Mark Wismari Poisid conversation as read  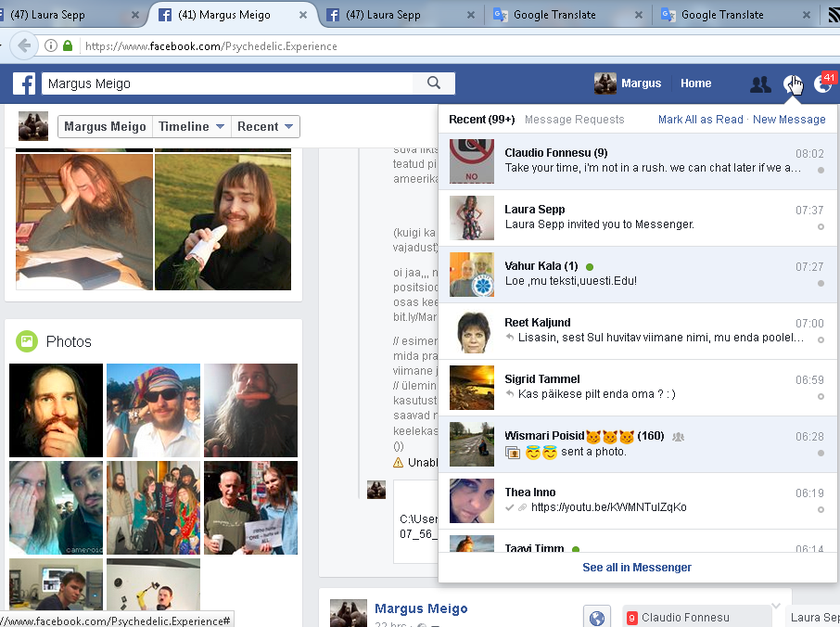click(x=821, y=454)
